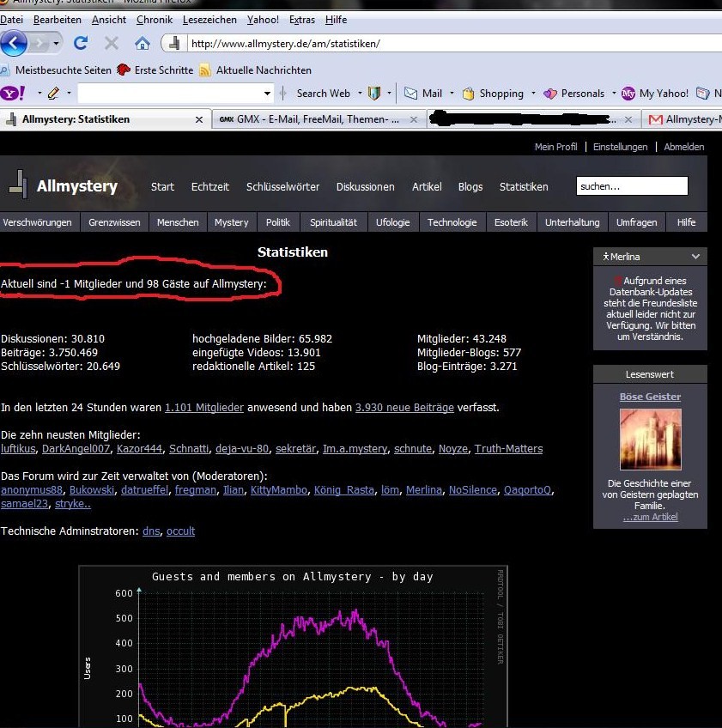The image size is (722, 728).
Task: Open the 1.101 Mitglieder link
Action: click(204, 408)
